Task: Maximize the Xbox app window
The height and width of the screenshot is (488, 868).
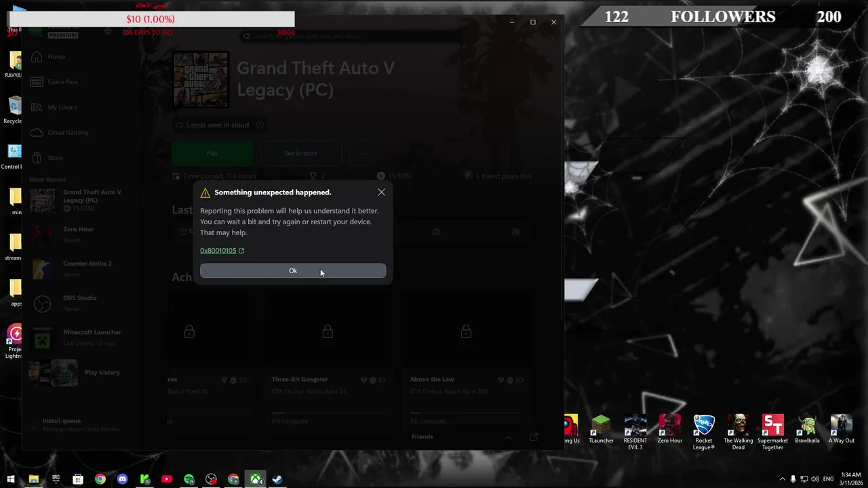Action: point(532,22)
